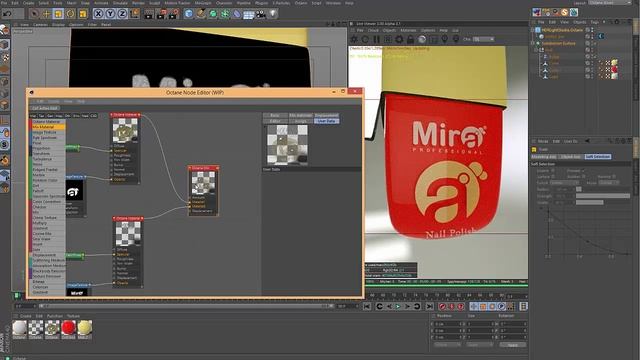The width and height of the screenshot is (640, 360).
Task: Open Live Viewer settings gear icon
Action: pyautogui.click(x=399, y=39)
